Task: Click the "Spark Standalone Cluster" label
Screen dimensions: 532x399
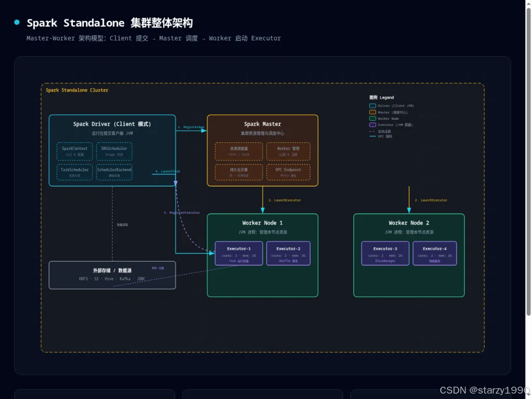Action: [77, 90]
